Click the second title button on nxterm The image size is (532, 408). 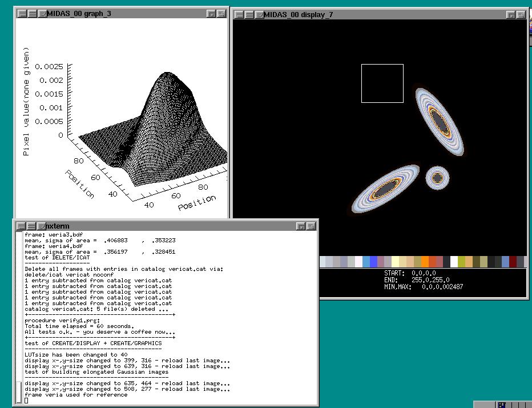31,226
